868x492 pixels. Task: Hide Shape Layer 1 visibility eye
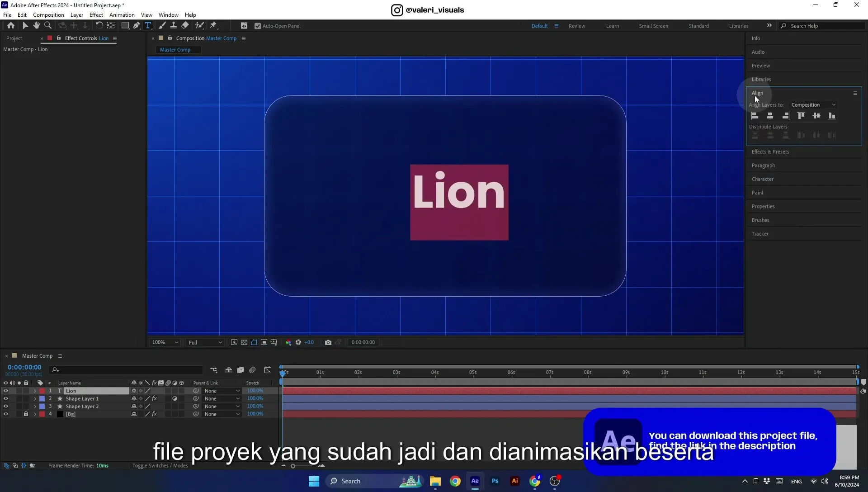click(6, 398)
